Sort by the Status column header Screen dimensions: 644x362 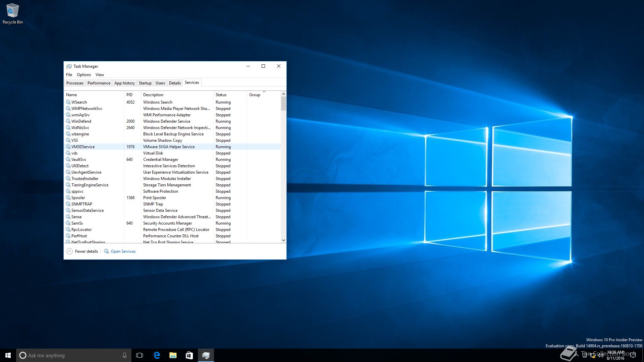point(230,95)
